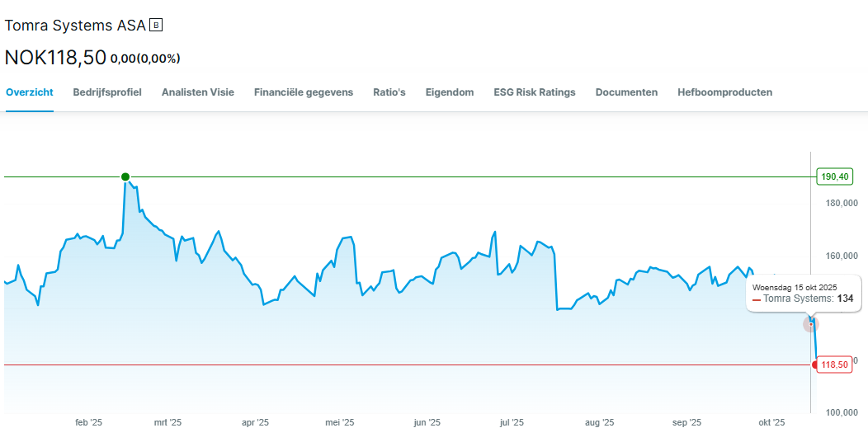The image size is (868, 428).
Task: View the ESG Risk Ratings tab
Action: pyautogui.click(x=535, y=92)
